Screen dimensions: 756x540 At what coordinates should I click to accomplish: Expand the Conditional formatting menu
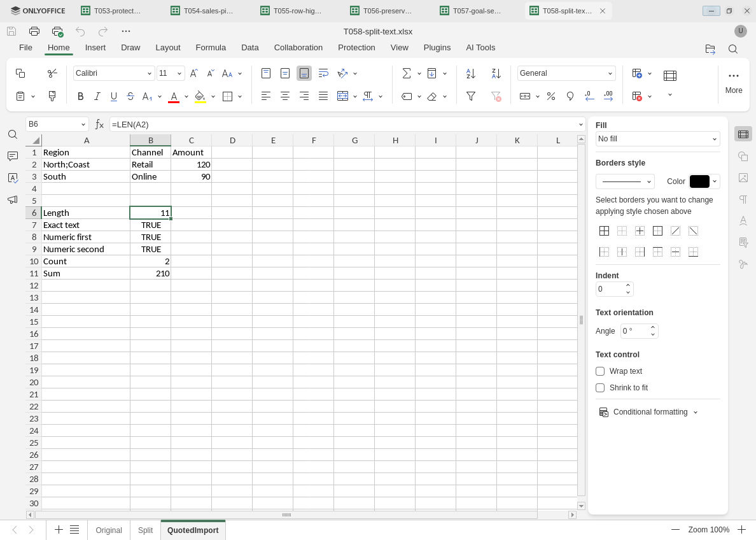pyautogui.click(x=648, y=412)
